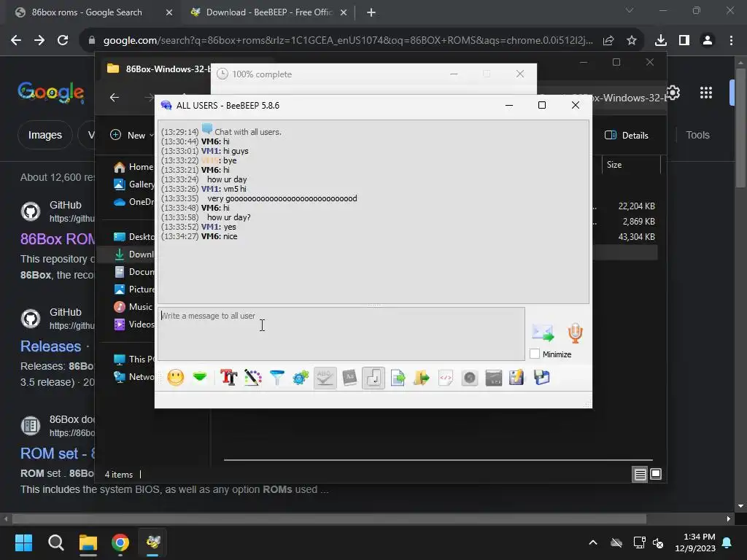747x560 pixels.
Task: Go forward in Chrome browser history
Action: [39, 41]
